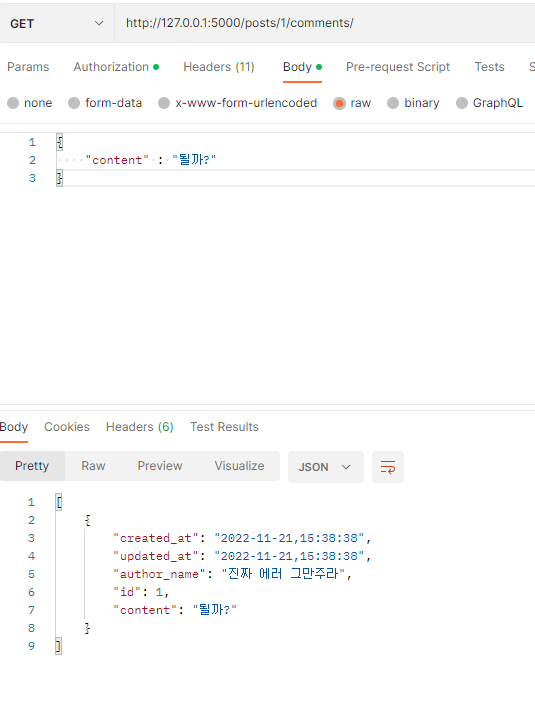535x701 pixels.
Task: Click the "created_at" key in response
Action: [156, 538]
